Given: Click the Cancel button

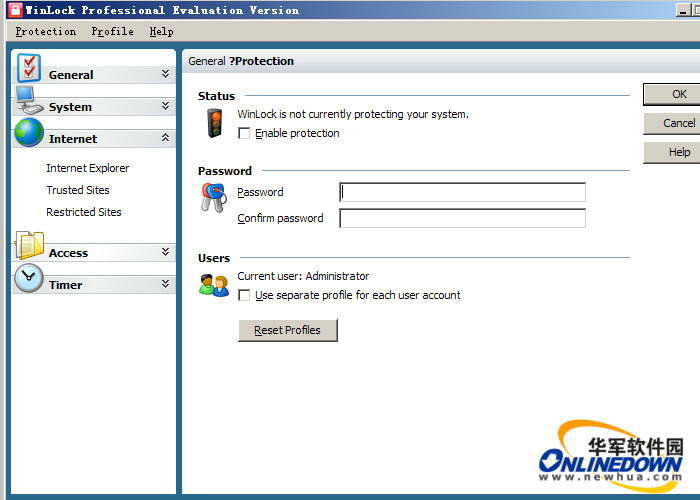Looking at the screenshot, I should (x=671, y=123).
